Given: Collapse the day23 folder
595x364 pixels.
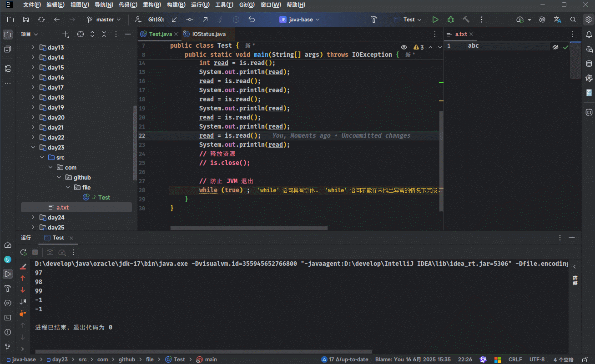Looking at the screenshot, I should point(33,147).
